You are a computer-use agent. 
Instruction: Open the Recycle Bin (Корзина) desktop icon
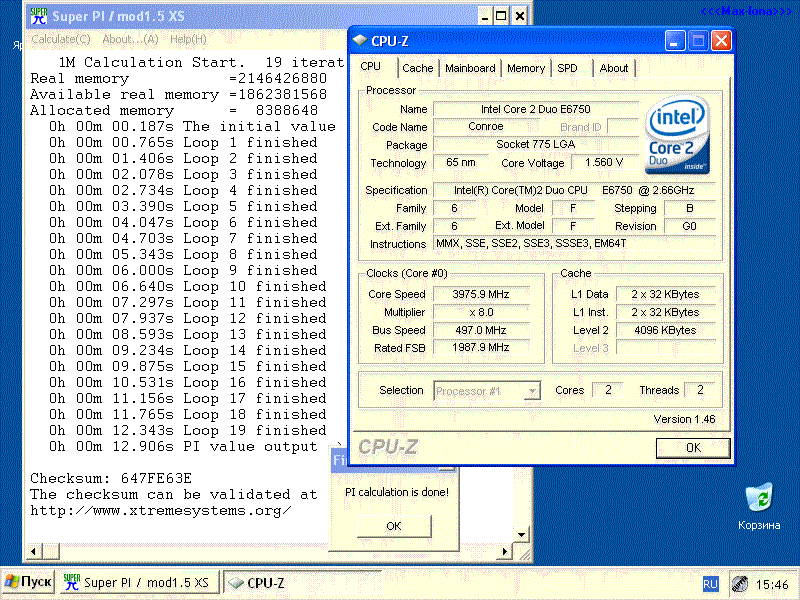pos(759,506)
